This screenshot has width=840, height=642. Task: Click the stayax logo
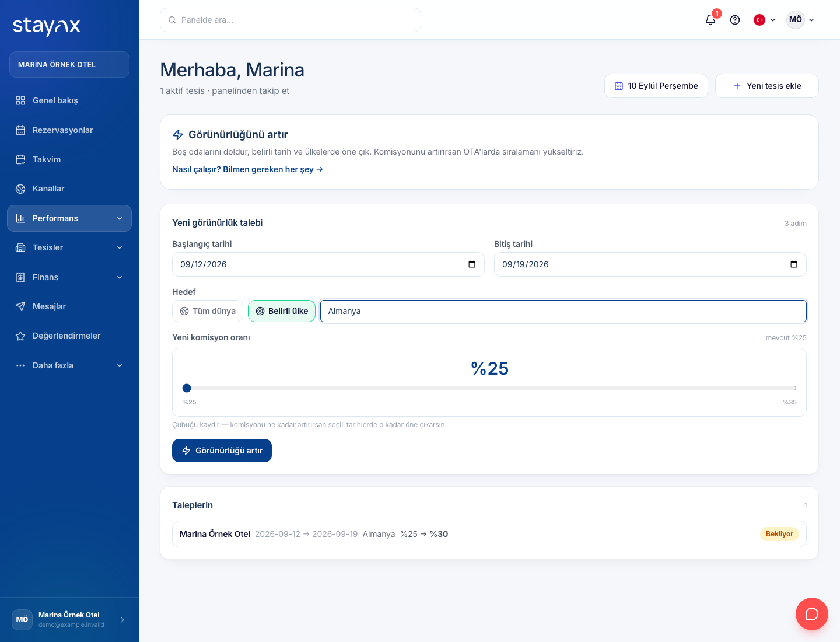[47, 26]
